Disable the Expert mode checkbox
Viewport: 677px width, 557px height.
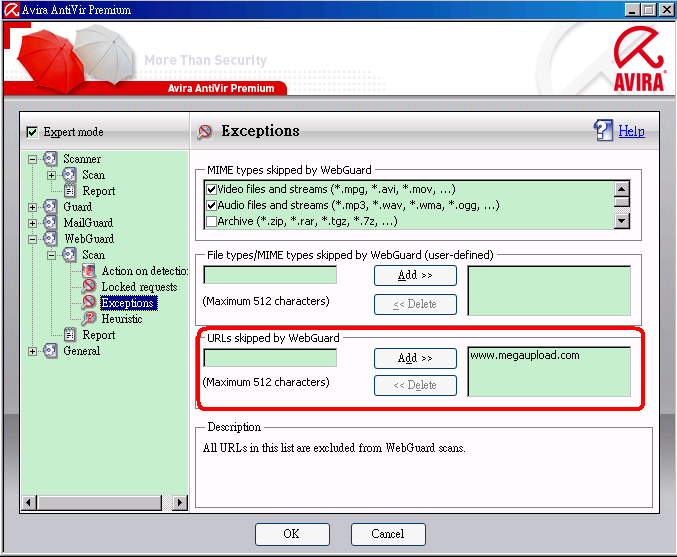point(32,132)
